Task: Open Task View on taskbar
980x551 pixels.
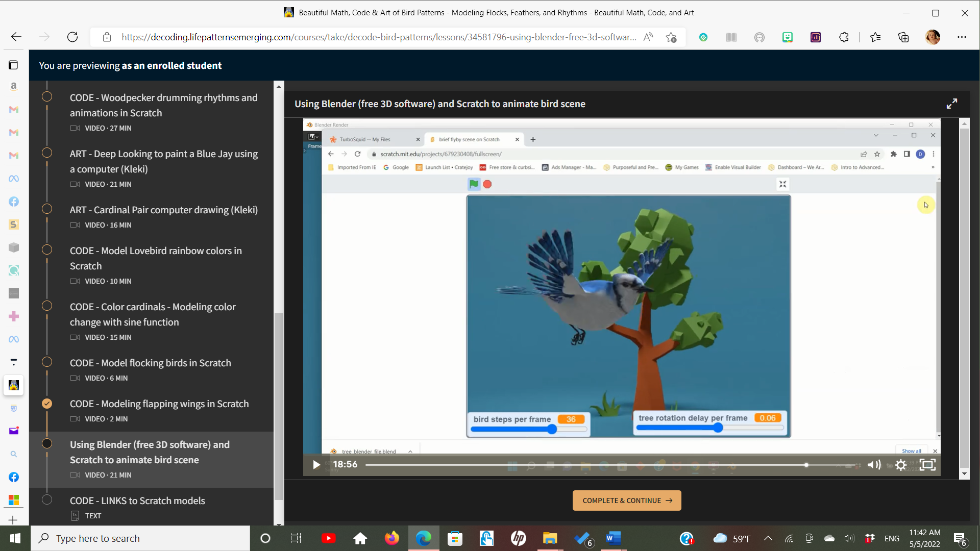Action: (296, 538)
